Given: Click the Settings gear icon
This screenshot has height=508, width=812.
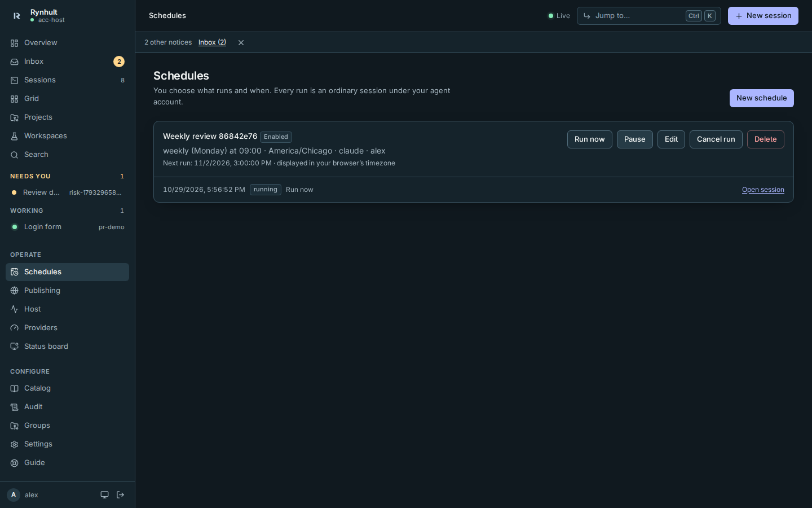Looking at the screenshot, I should pyautogui.click(x=15, y=444).
